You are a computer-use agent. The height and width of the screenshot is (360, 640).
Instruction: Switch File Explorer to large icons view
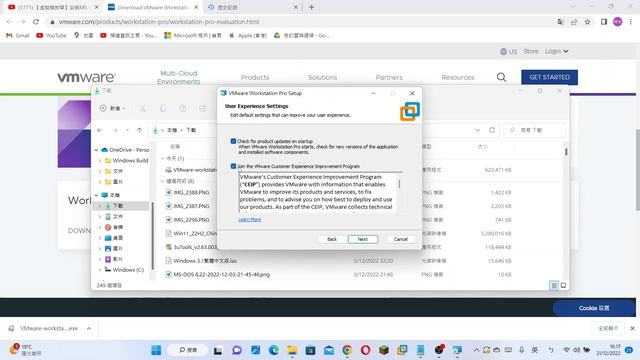[563, 285]
